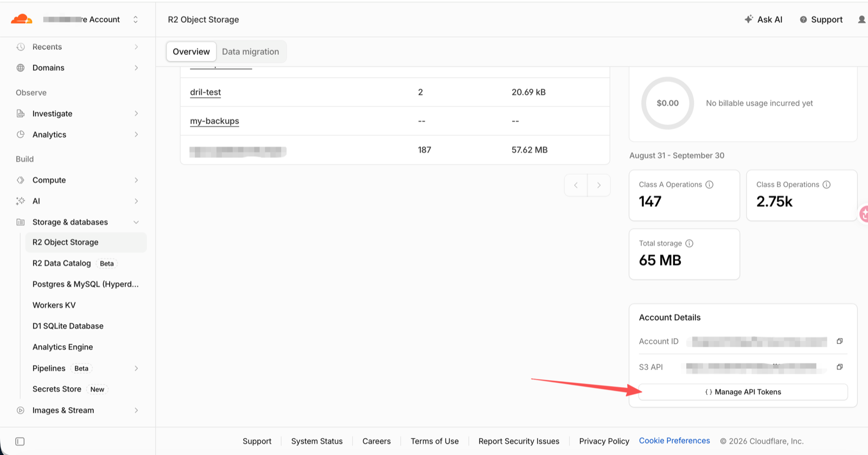The height and width of the screenshot is (455, 868).
Task: Open Cookie Preferences link
Action: pos(674,441)
